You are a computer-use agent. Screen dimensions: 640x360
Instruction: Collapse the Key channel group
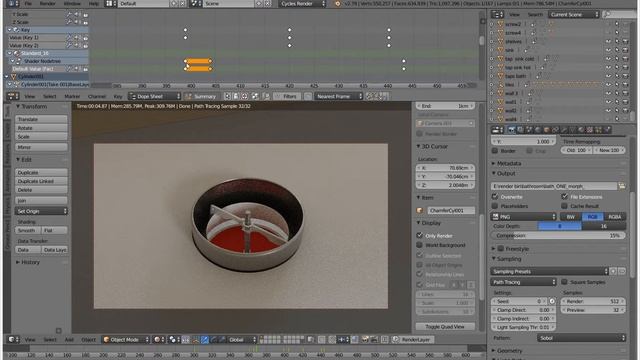point(9,30)
